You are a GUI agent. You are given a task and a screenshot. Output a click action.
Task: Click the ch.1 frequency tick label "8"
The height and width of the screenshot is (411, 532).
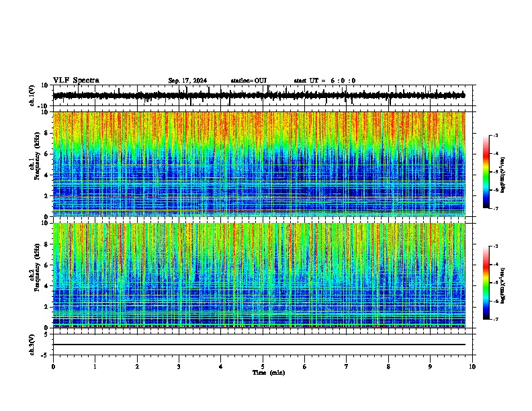coord(46,133)
